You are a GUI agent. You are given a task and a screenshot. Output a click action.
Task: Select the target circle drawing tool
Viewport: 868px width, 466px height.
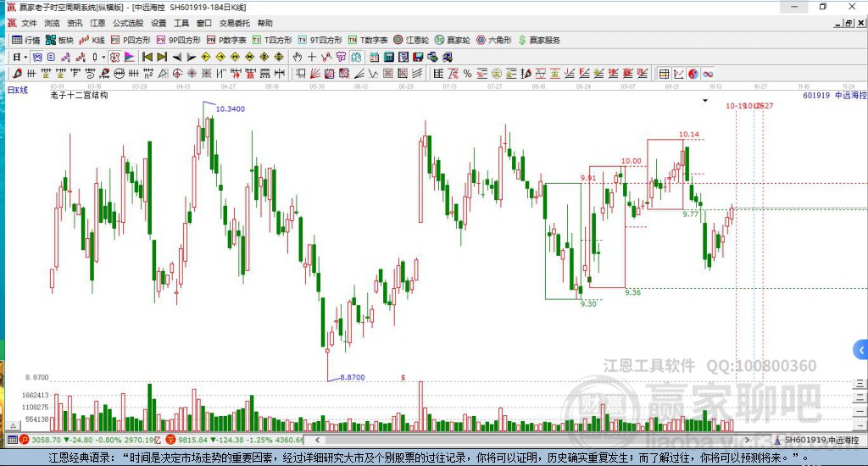[177, 74]
